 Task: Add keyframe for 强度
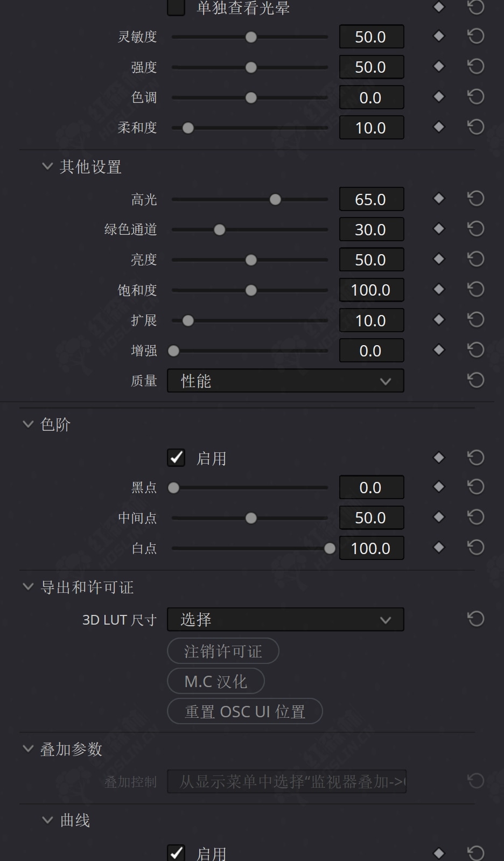(x=439, y=66)
